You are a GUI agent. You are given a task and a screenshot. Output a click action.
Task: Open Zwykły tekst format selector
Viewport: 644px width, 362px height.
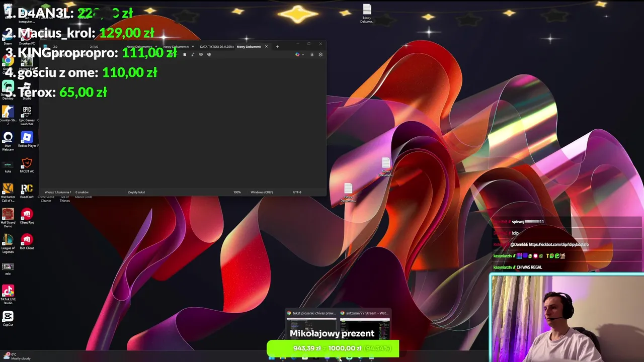click(x=136, y=192)
